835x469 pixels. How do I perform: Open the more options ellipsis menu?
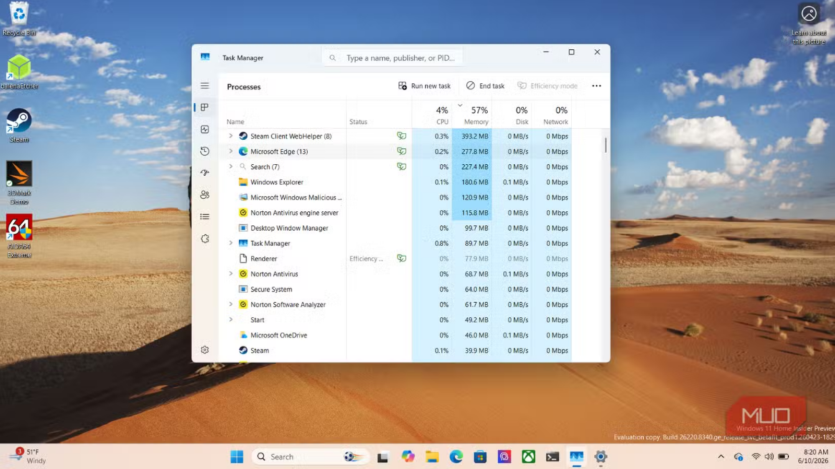click(x=596, y=86)
